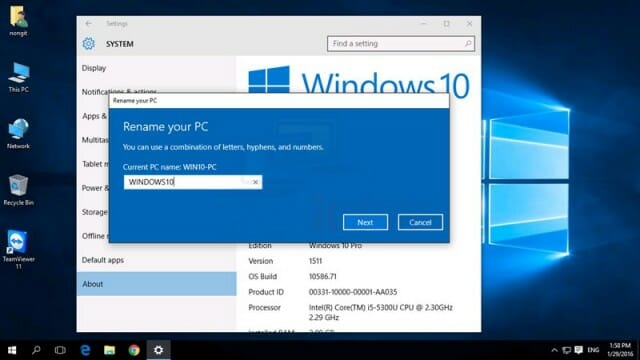The width and height of the screenshot is (640, 360).
Task: Open File Explorer from the taskbar
Action: (109, 350)
